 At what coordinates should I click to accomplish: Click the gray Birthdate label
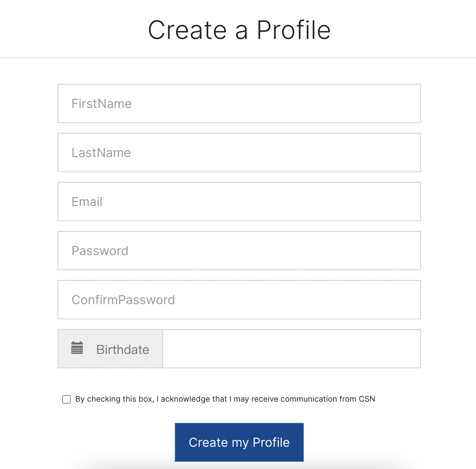click(x=123, y=350)
